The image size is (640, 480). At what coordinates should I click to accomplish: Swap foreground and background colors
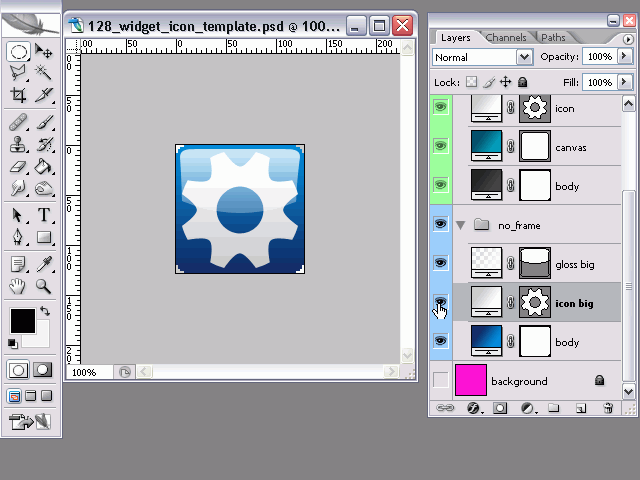[45, 311]
